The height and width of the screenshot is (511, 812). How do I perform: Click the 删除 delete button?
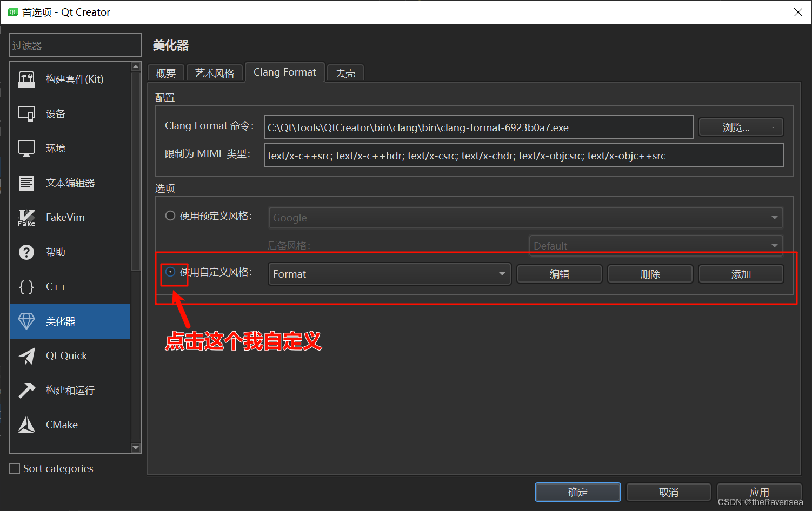[650, 274]
